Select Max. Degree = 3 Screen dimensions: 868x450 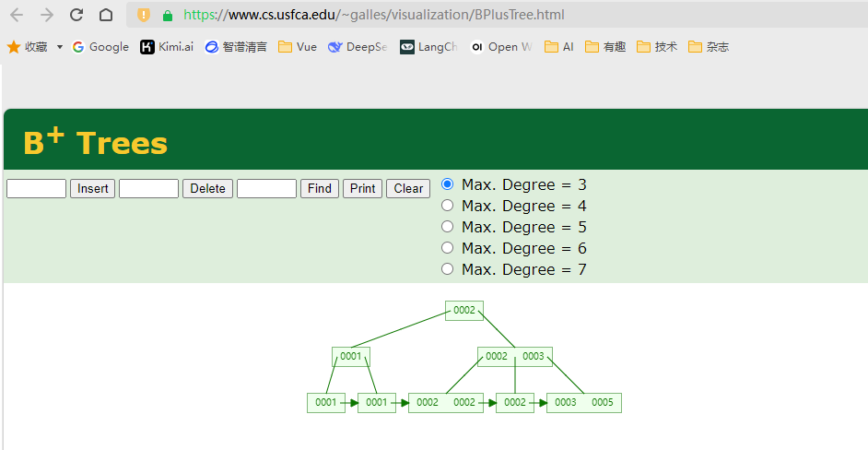(447, 184)
